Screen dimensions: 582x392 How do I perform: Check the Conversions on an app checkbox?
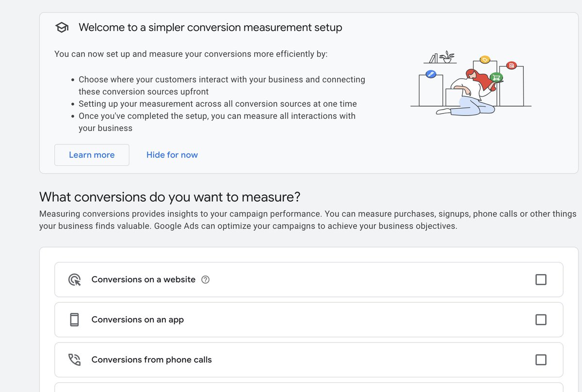point(541,319)
